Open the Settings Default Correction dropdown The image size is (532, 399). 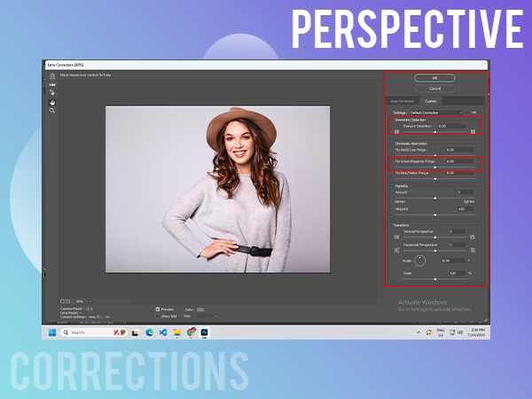436,113
